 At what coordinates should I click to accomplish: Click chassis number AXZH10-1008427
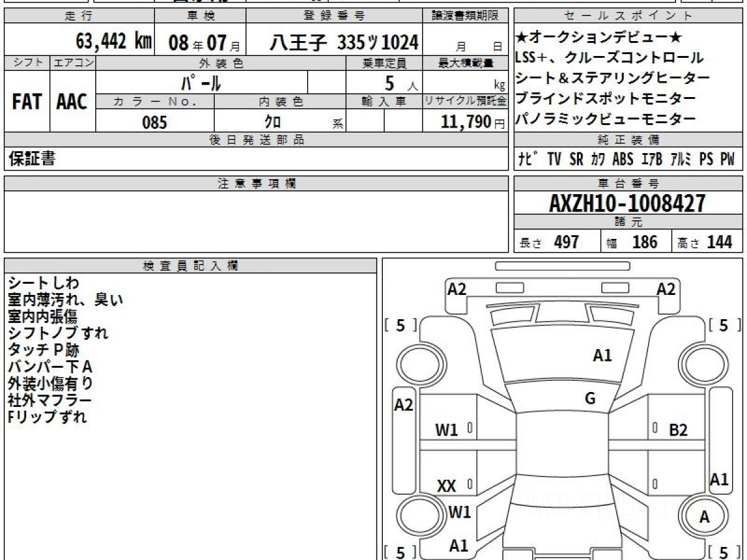pos(627,203)
